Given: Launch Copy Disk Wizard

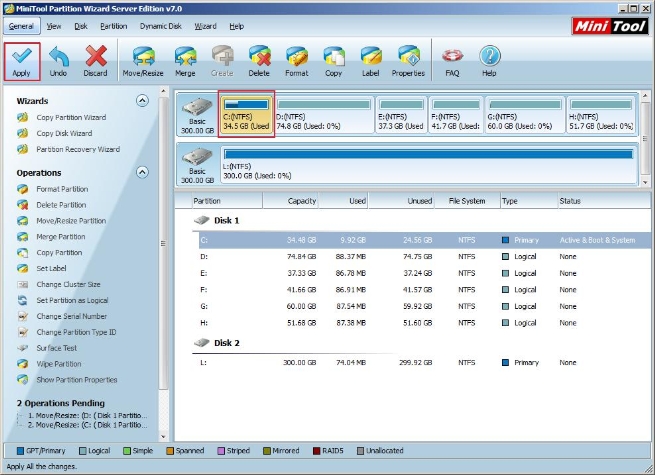Looking at the screenshot, I should [64, 133].
